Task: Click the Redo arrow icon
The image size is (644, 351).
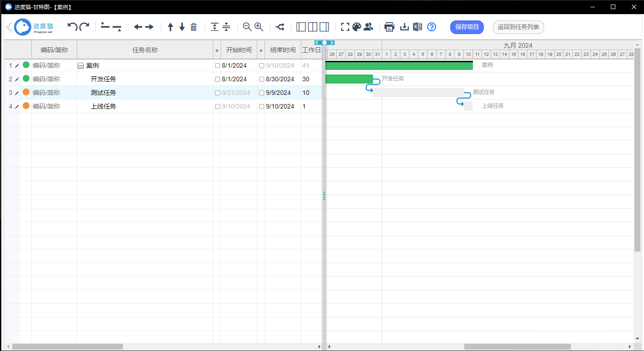Action: point(84,27)
